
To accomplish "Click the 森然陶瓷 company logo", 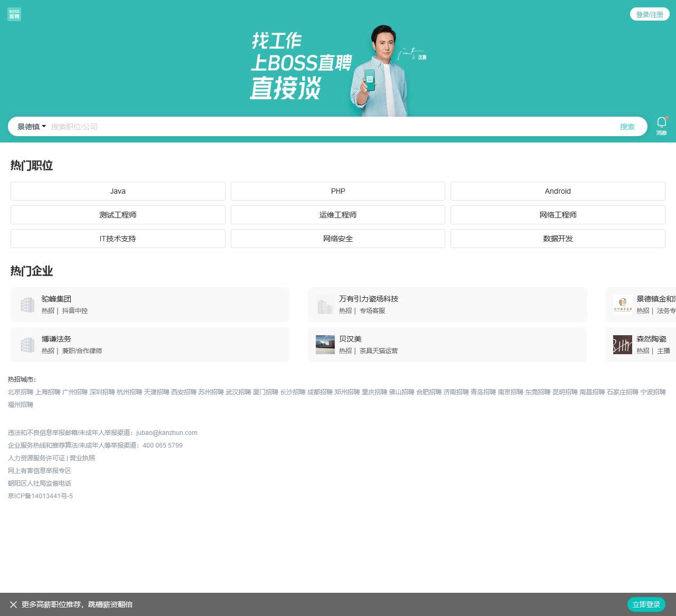I will 622,345.
